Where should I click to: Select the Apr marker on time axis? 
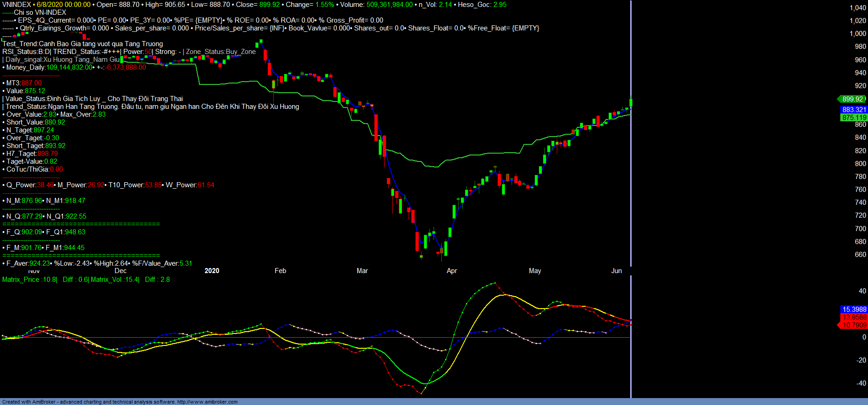(x=452, y=271)
